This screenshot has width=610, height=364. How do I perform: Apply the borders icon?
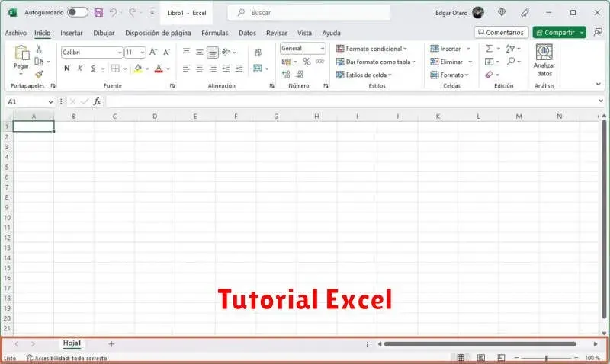coord(115,69)
